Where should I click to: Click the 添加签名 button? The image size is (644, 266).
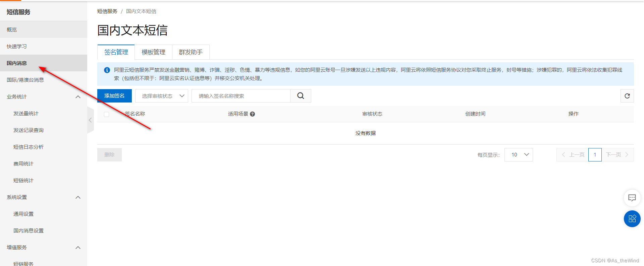pyautogui.click(x=114, y=96)
